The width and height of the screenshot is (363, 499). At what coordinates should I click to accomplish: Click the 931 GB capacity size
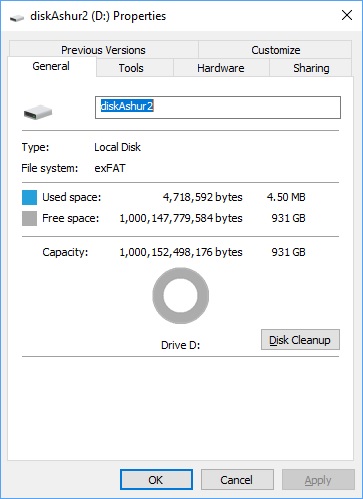point(288,252)
